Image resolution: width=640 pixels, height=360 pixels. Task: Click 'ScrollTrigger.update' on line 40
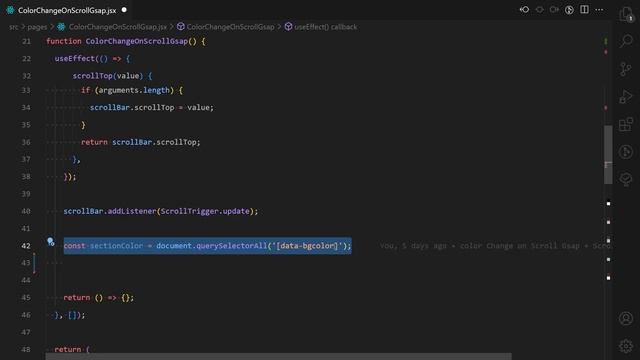pos(205,211)
